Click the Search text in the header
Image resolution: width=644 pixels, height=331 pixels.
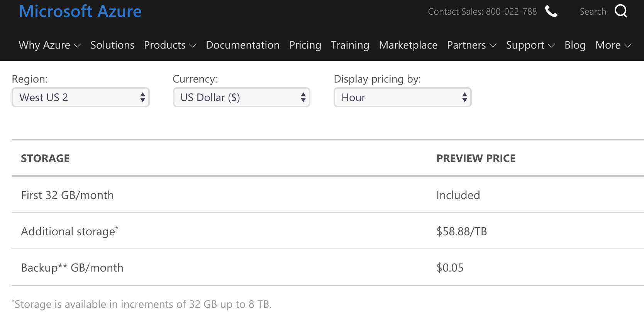593,12
